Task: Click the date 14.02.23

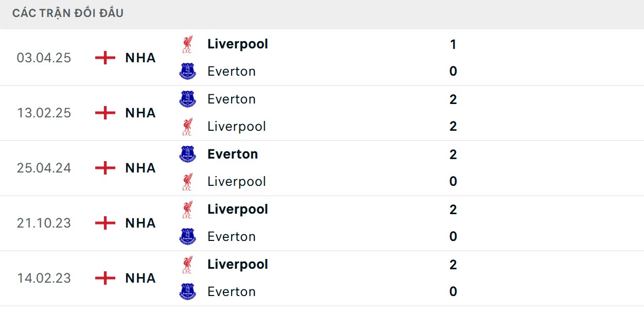Action: (x=44, y=278)
